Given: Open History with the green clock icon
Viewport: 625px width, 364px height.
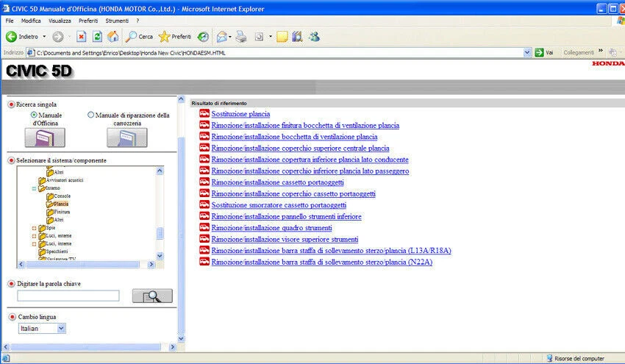Looking at the screenshot, I should pos(203,37).
